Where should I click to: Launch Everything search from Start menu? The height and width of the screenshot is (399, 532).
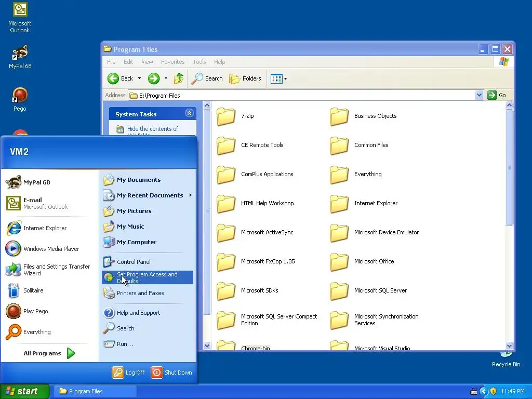pos(49,332)
